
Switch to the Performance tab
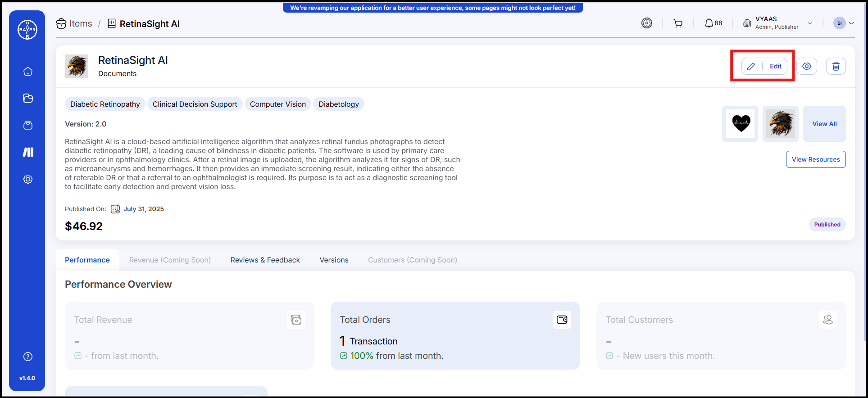[87, 260]
